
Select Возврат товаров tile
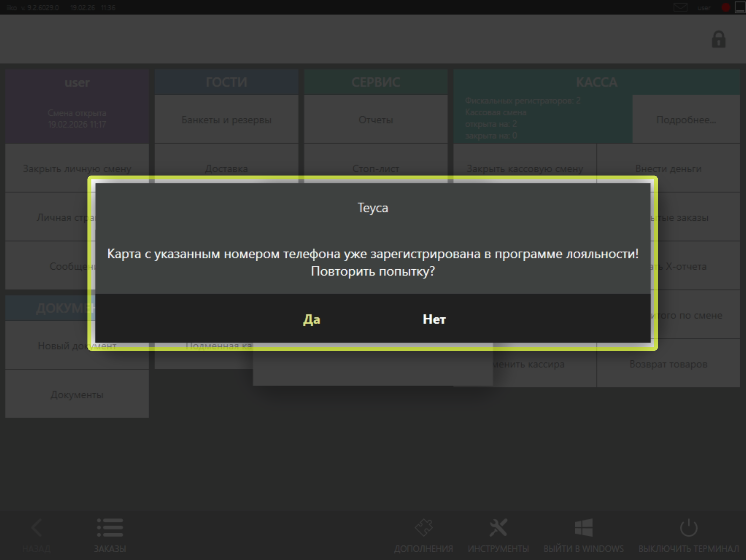click(x=668, y=365)
